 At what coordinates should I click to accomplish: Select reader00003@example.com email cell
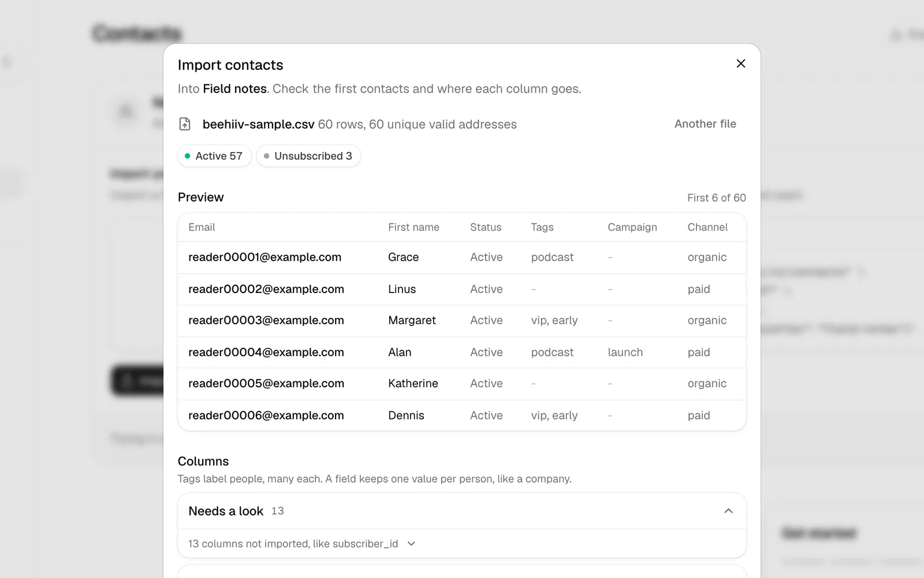click(x=266, y=320)
